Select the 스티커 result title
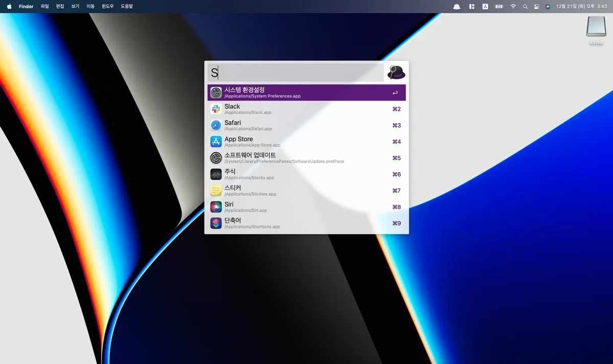The image size is (613, 364). click(233, 188)
